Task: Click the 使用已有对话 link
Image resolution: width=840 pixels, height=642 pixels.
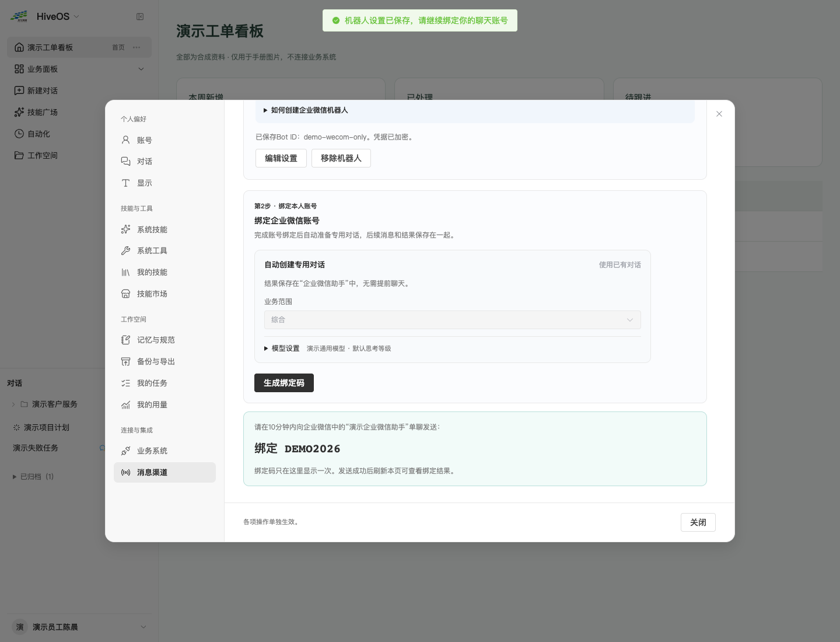Action: pyautogui.click(x=619, y=264)
